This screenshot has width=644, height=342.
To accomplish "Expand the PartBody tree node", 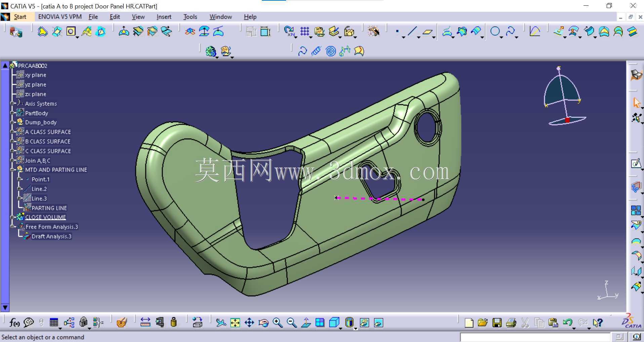I will 12,113.
